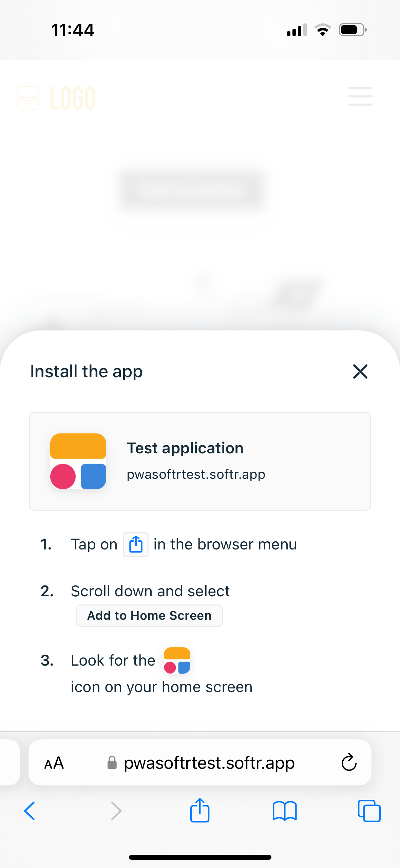Tap the pwasoftrtest.softr.app address bar
This screenshot has height=868, width=400.
pyautogui.click(x=209, y=762)
